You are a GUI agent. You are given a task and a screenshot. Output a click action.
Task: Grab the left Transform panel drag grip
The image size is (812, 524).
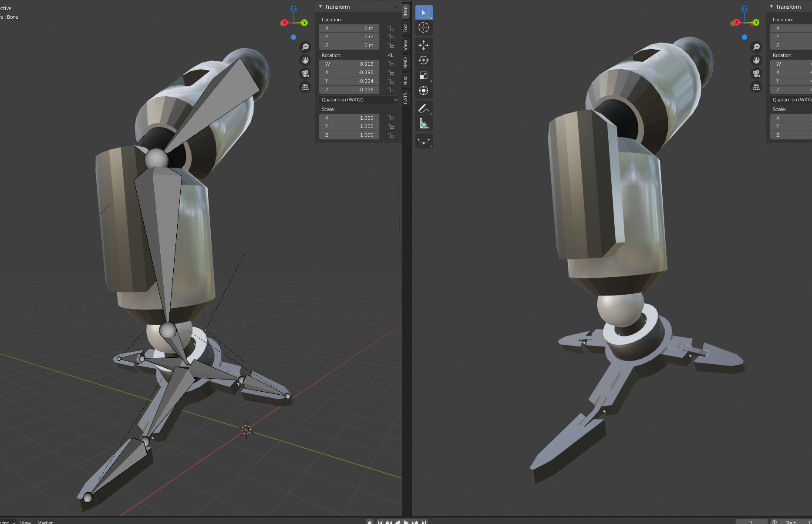coord(396,7)
